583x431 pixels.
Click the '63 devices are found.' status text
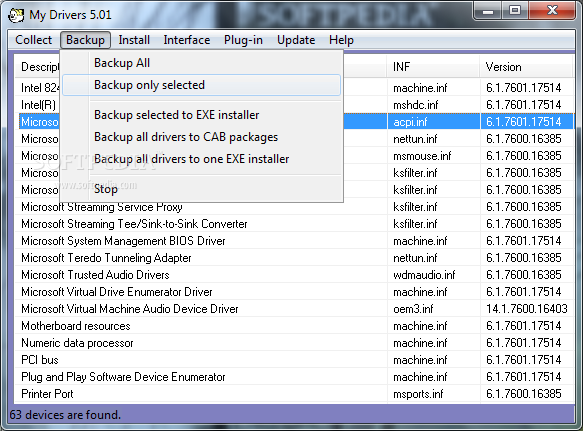click(65, 415)
